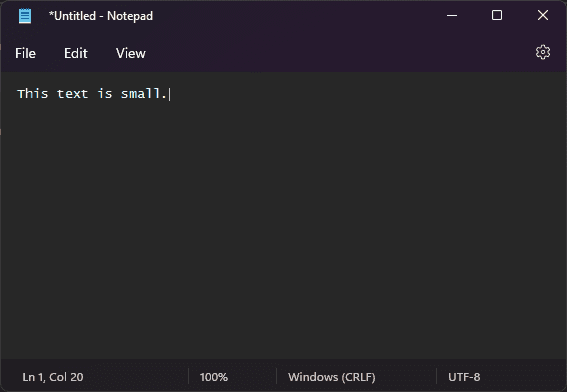Maximize the Notepad window
Screen dimensions: 567x392
tap(497, 16)
